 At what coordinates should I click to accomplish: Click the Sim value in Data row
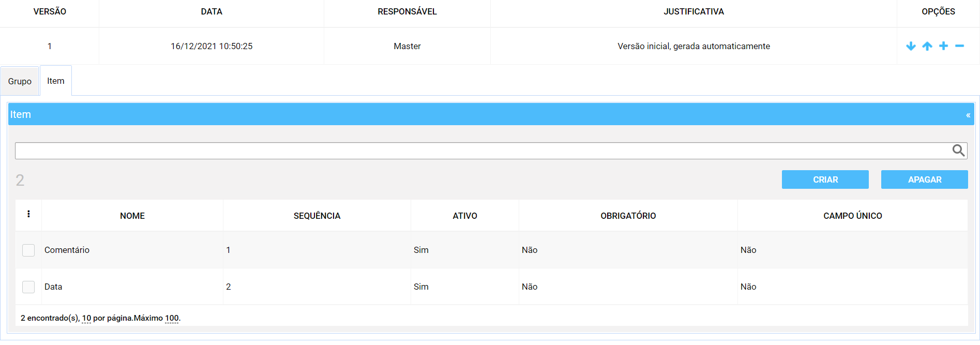click(421, 287)
